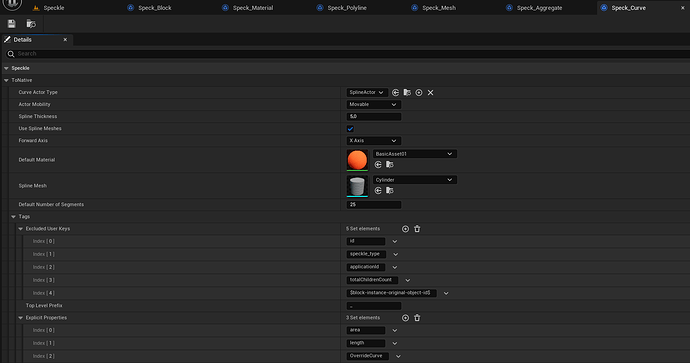
Task: Add element to Explicit Properties set
Action: [405, 318]
